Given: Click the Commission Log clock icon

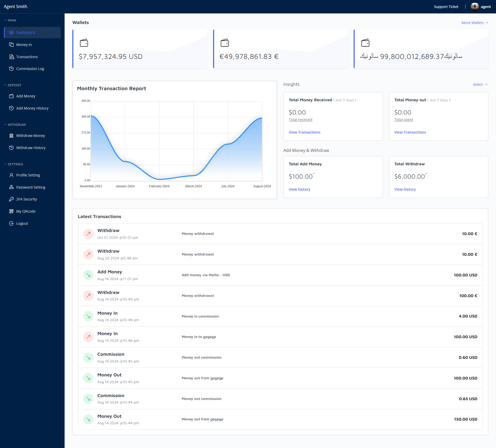Looking at the screenshot, I should [x=11, y=69].
